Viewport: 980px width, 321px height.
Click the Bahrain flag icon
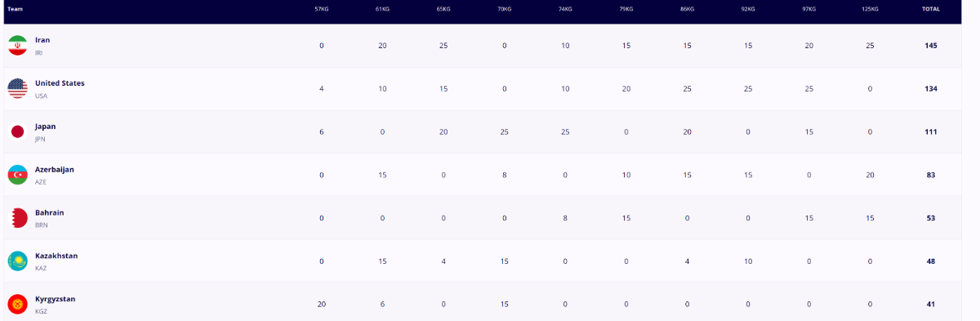tap(18, 218)
